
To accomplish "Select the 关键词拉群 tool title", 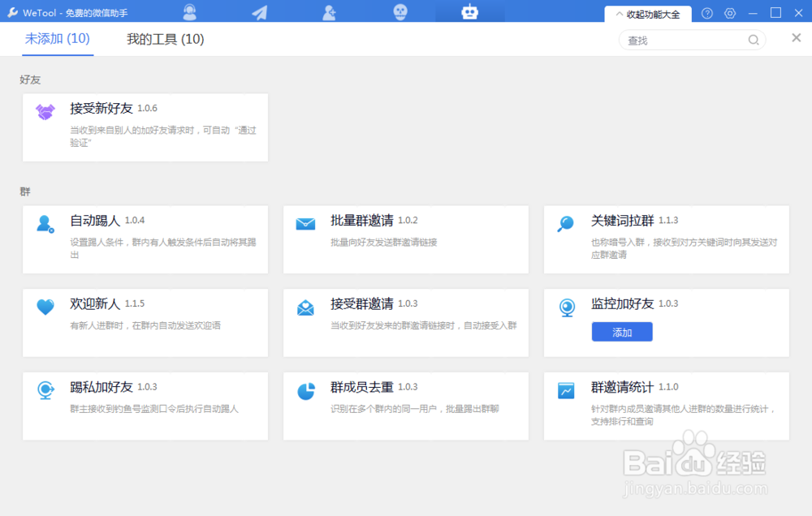I will point(623,221).
